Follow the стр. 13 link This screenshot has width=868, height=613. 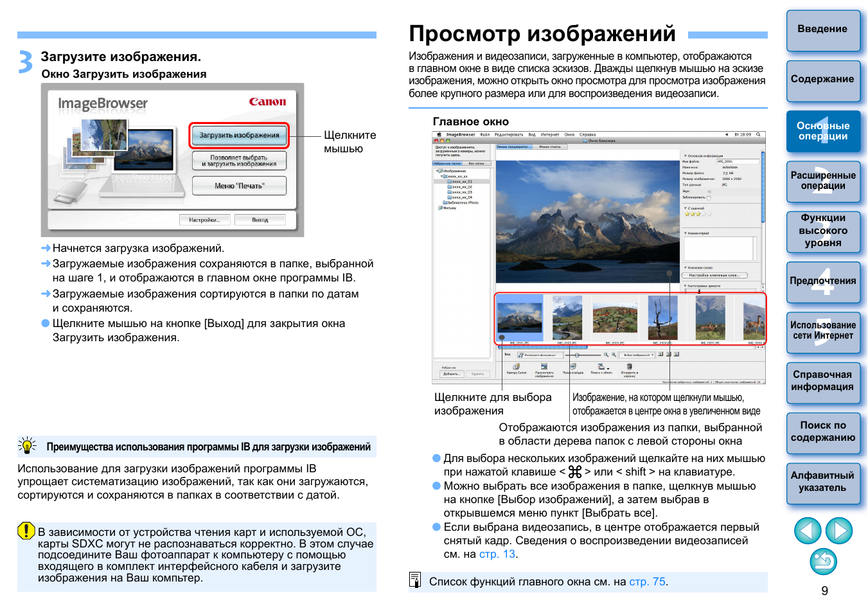tap(497, 554)
